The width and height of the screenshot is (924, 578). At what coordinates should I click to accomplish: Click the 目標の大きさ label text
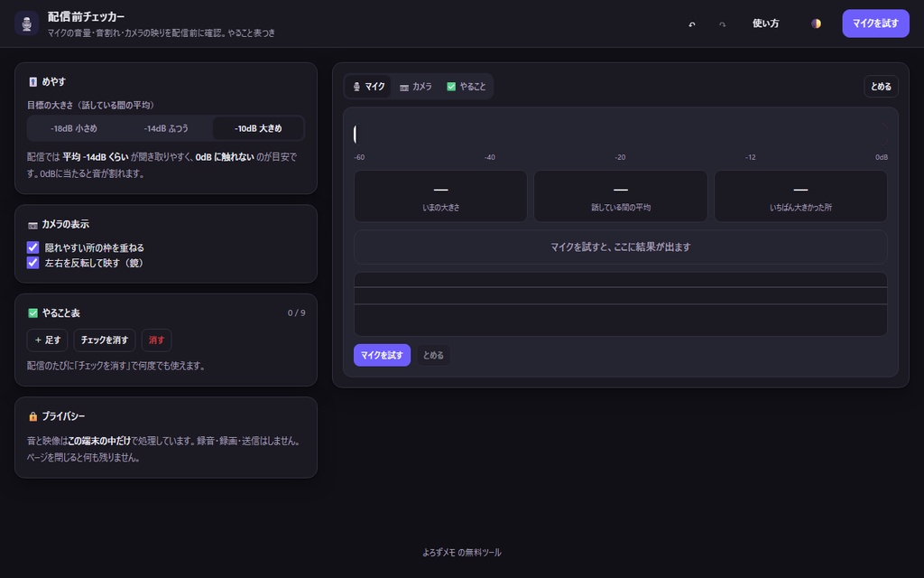[x=92, y=106]
